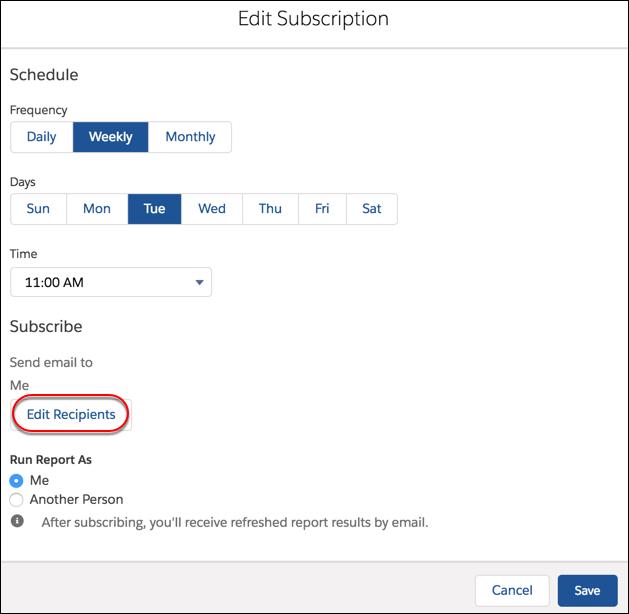Click the Time dropdown arrow
This screenshot has height=614, width=629.
click(x=199, y=283)
